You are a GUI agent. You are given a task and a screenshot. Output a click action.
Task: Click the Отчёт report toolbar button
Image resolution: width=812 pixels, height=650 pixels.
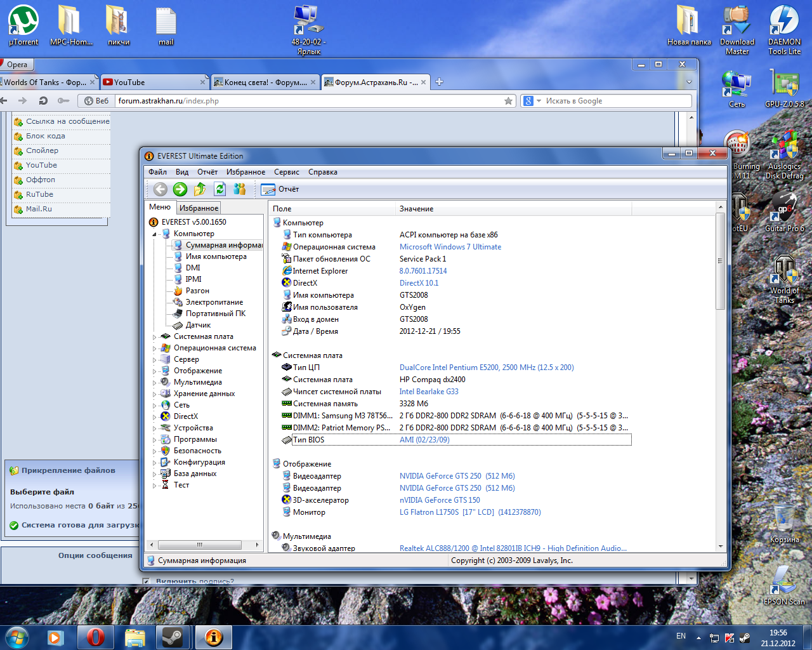[x=280, y=189]
